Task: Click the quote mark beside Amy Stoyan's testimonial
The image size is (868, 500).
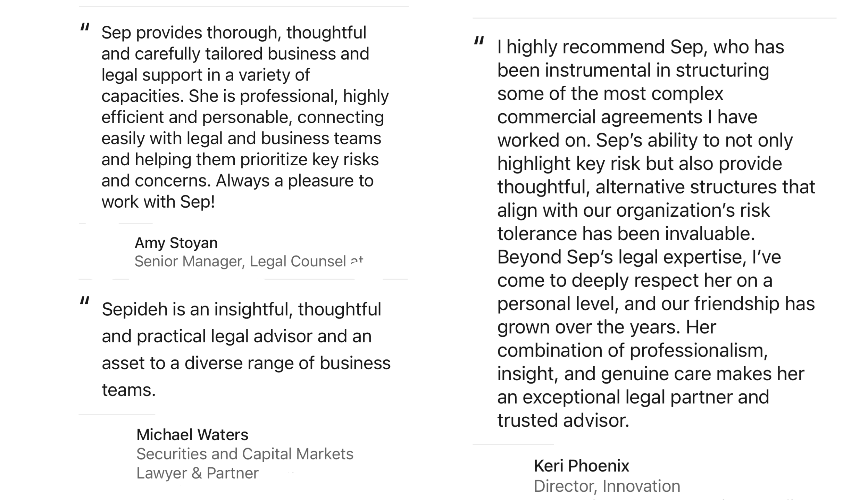Action: (85, 27)
